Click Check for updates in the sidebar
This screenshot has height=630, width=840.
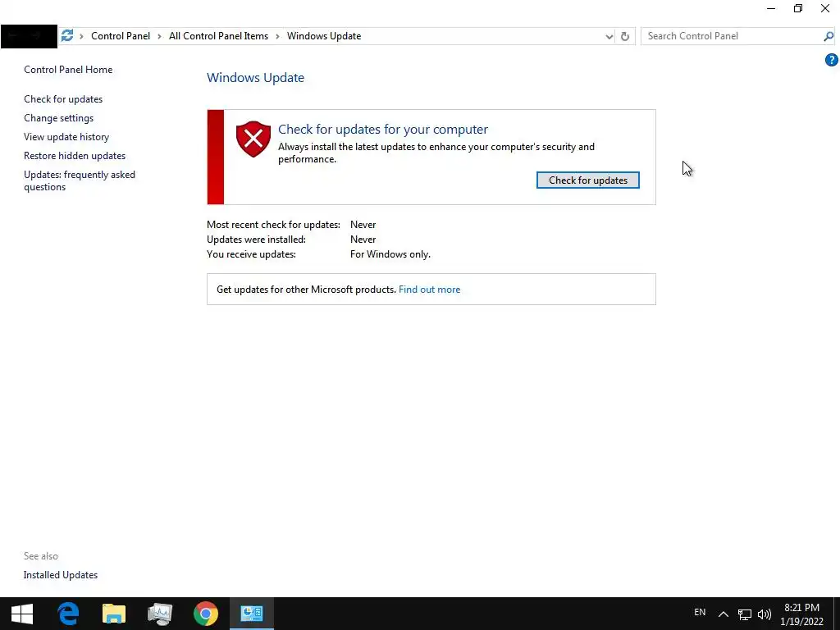[63, 99]
